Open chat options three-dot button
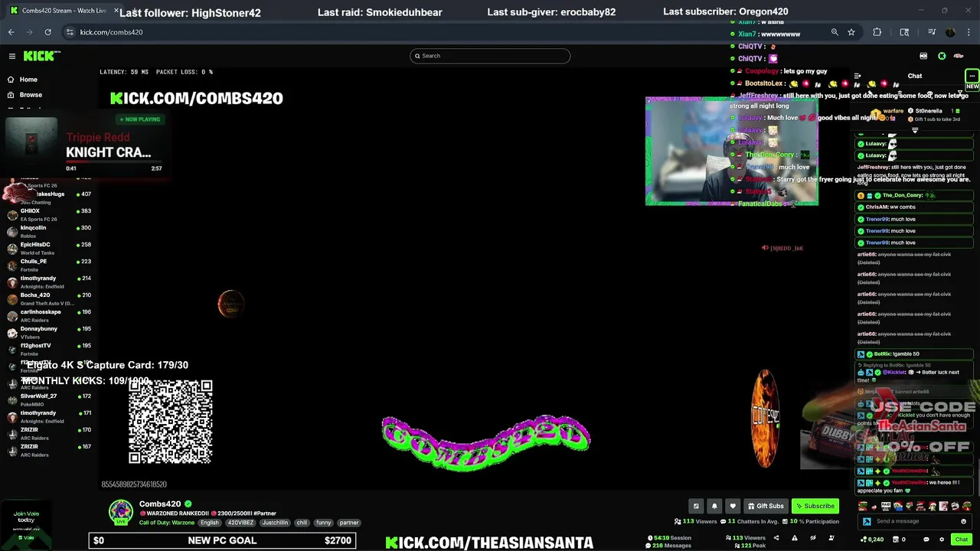 [972, 76]
